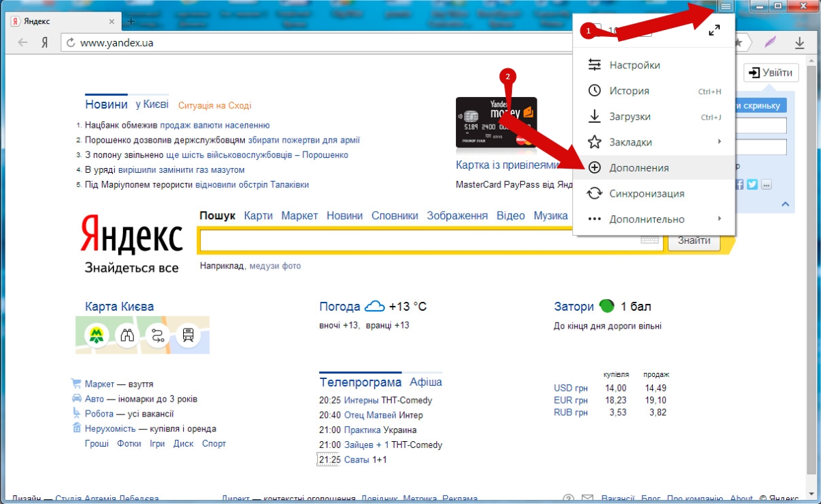
Task: Click the route icon on the map
Action: (158, 335)
